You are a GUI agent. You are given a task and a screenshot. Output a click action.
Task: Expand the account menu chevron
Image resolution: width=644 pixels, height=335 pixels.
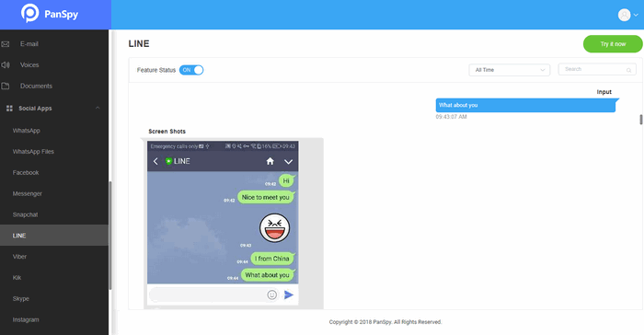click(x=636, y=15)
